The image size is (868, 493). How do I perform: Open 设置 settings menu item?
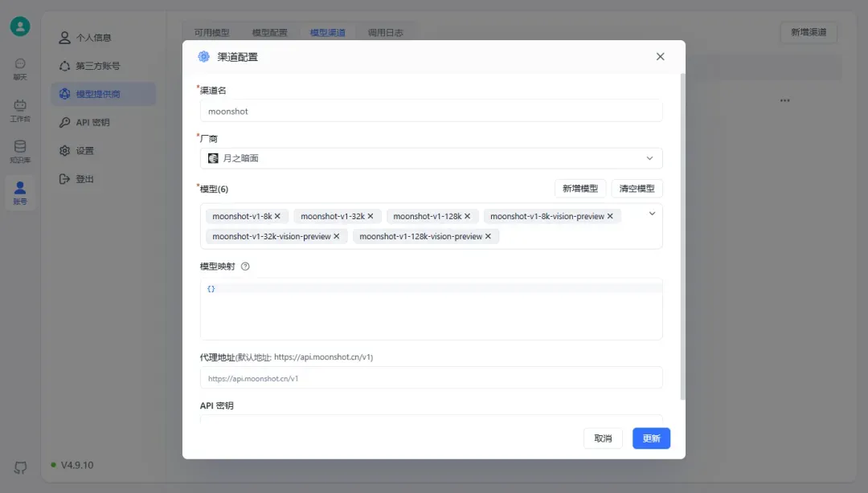[103, 150]
